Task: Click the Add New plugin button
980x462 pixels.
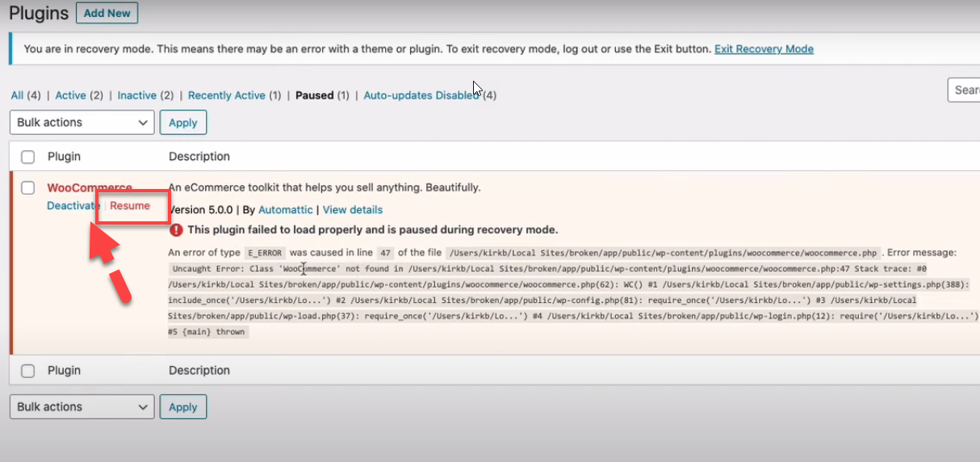Action: click(107, 13)
